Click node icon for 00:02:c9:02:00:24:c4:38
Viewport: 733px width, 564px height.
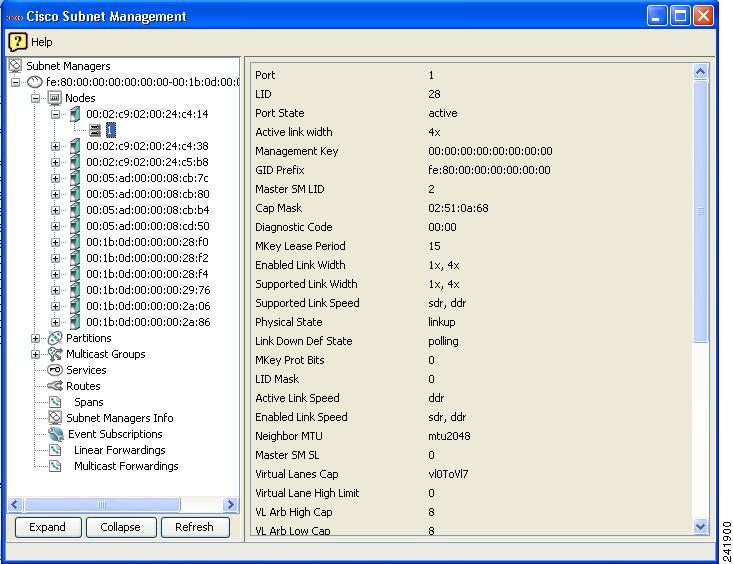pos(75,146)
